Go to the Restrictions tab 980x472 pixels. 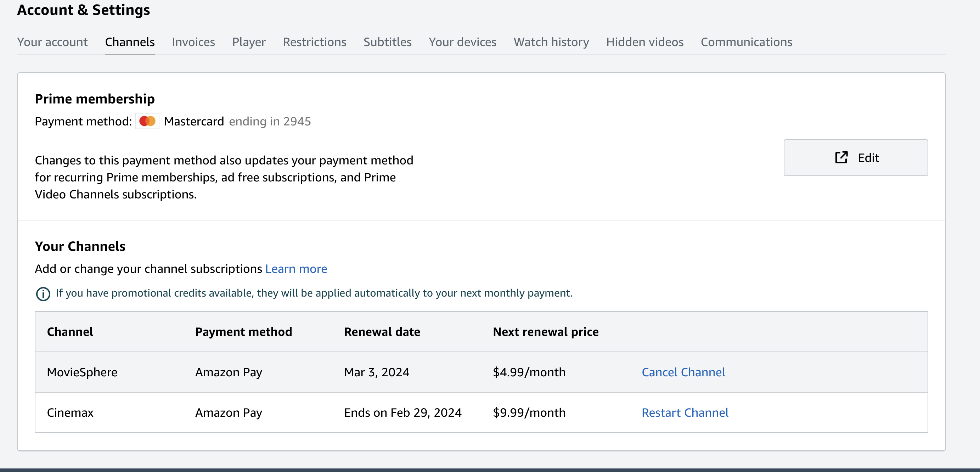click(x=314, y=42)
